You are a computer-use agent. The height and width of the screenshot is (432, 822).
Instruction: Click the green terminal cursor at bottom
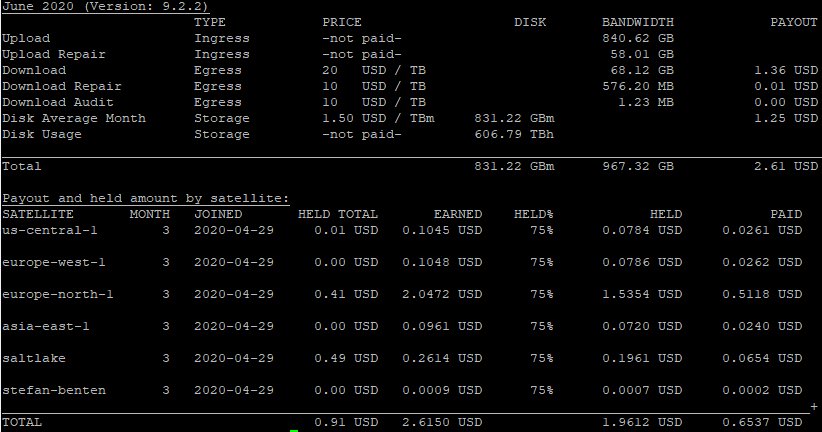(x=294, y=430)
